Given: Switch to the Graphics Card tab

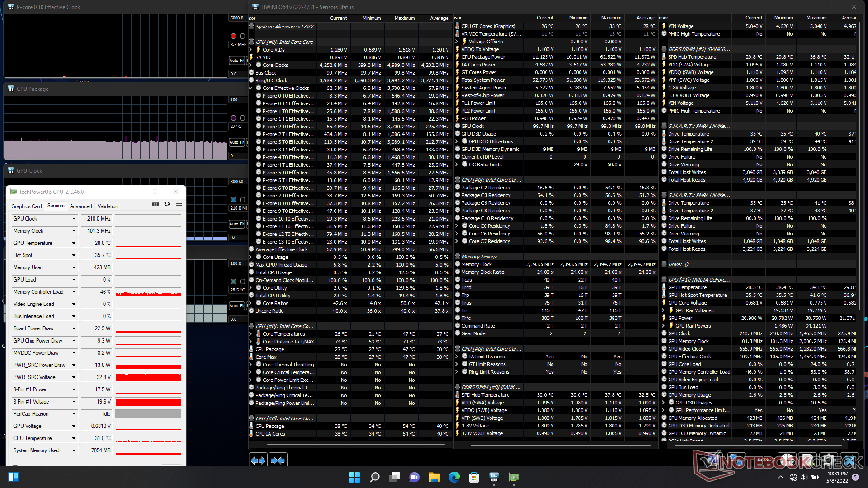Looking at the screenshot, I should tap(27, 206).
